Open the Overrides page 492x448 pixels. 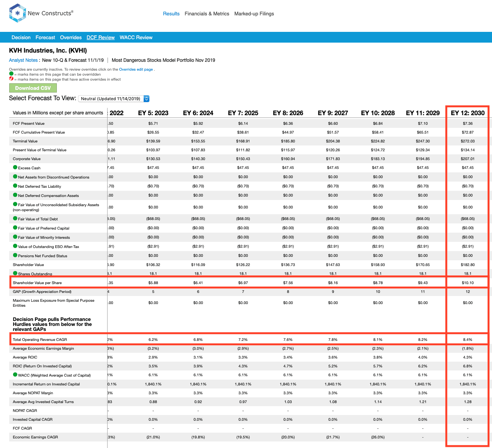71,38
